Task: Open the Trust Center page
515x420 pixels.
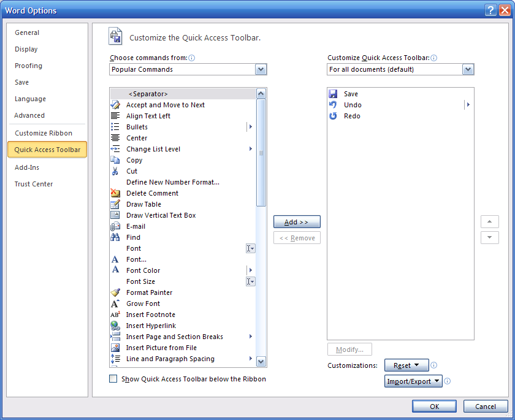Action: click(x=47, y=184)
